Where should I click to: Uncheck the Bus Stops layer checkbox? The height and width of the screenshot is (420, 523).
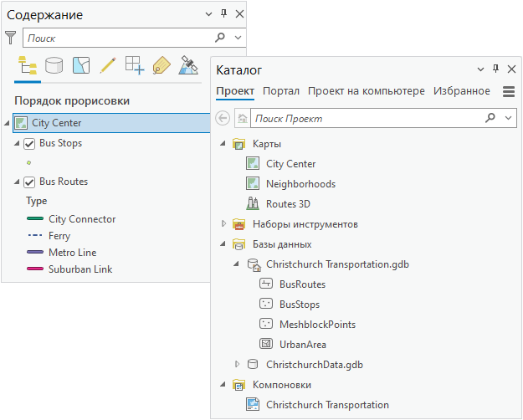click(29, 143)
